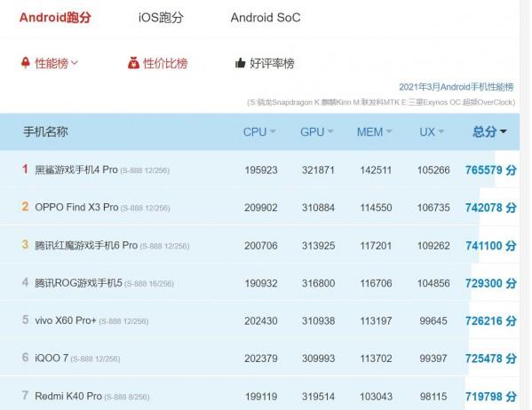Click total score 741100 分
This screenshot has width=532, height=410.
(490, 246)
